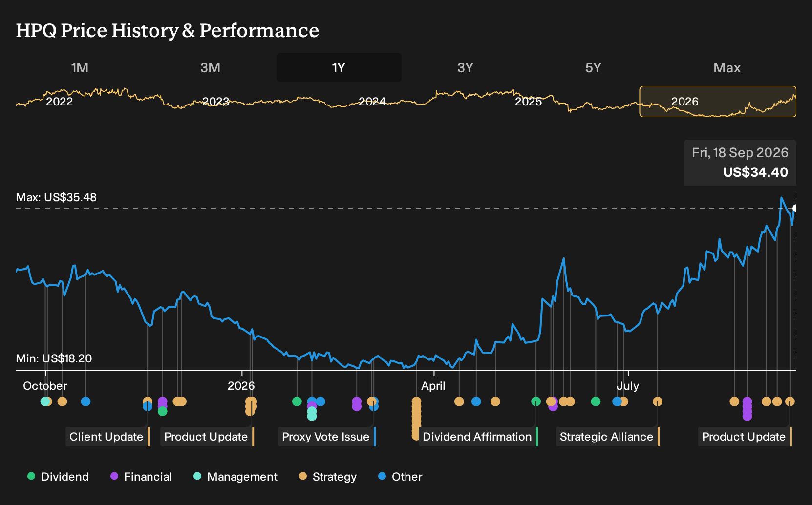
Task: Switch chart range to 1M
Action: click(80, 67)
